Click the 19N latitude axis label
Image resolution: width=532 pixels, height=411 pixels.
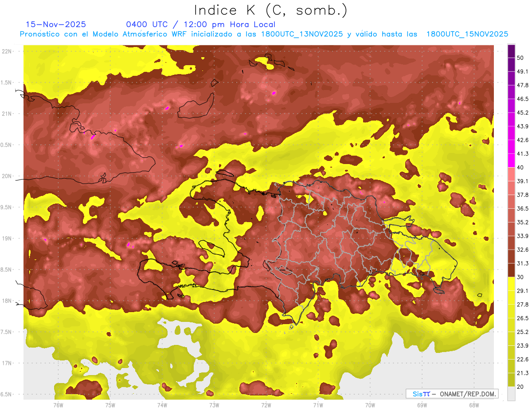pos(7,238)
